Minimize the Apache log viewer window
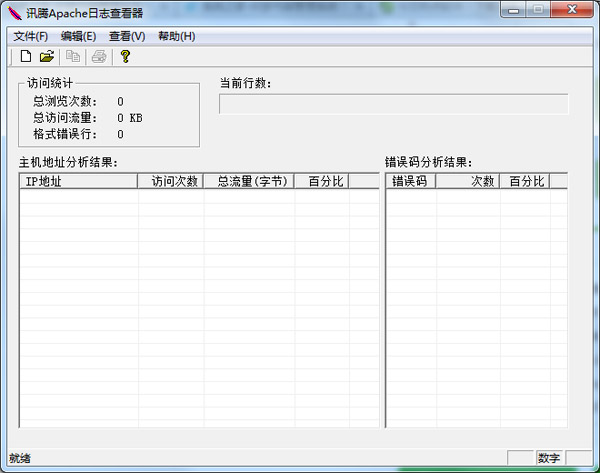The image size is (600, 473). tap(512, 10)
